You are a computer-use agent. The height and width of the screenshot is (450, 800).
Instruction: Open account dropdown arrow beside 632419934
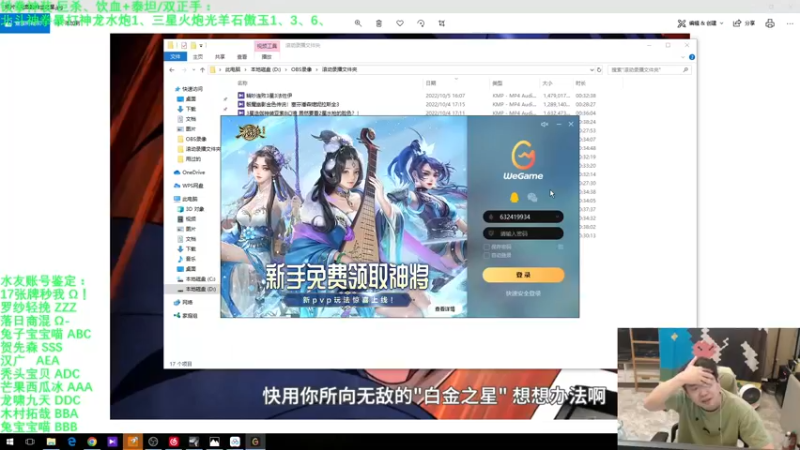[557, 217]
